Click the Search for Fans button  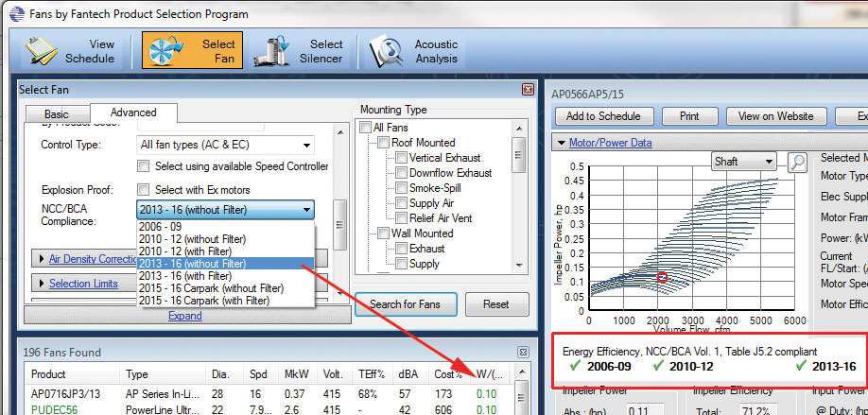(x=405, y=304)
